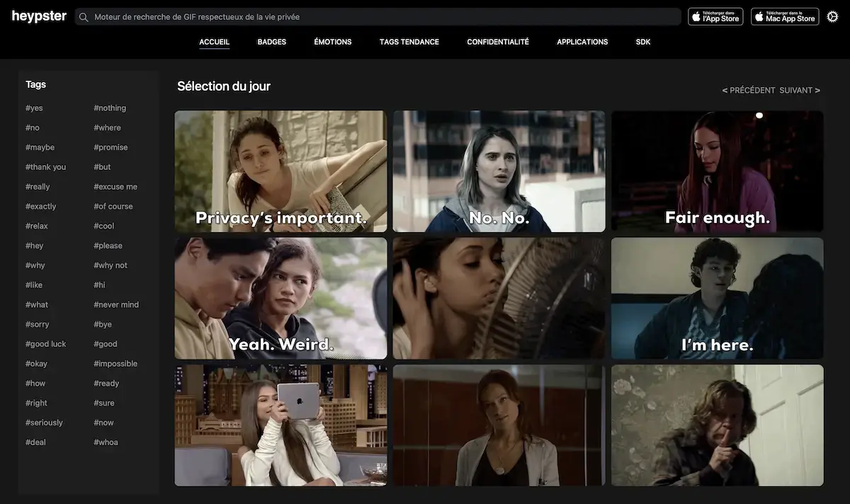Open the GIF with the tablet selfie

(281, 425)
